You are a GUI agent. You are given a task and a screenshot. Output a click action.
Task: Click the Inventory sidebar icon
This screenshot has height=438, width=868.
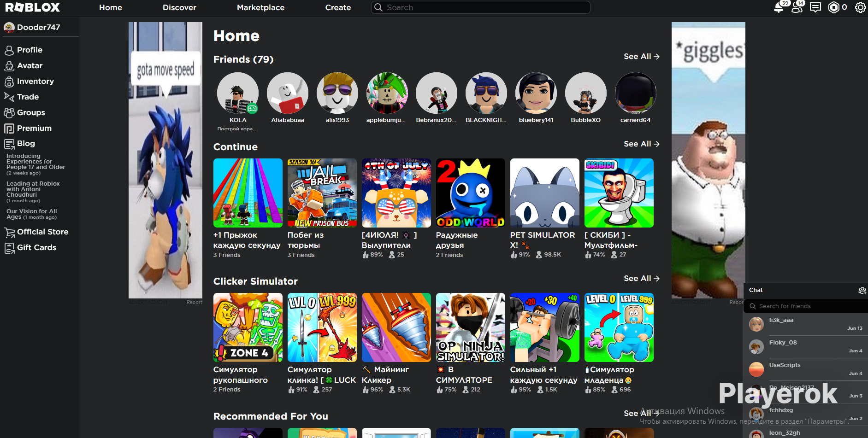[x=9, y=82]
